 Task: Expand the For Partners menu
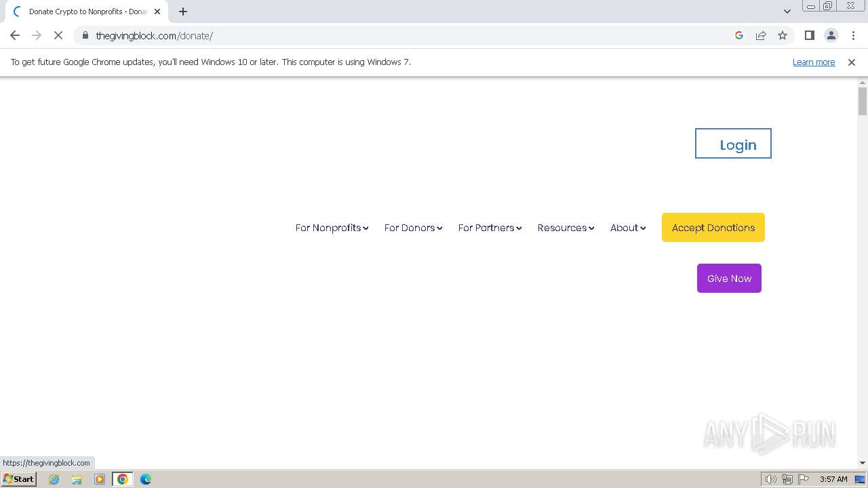tap(490, 228)
